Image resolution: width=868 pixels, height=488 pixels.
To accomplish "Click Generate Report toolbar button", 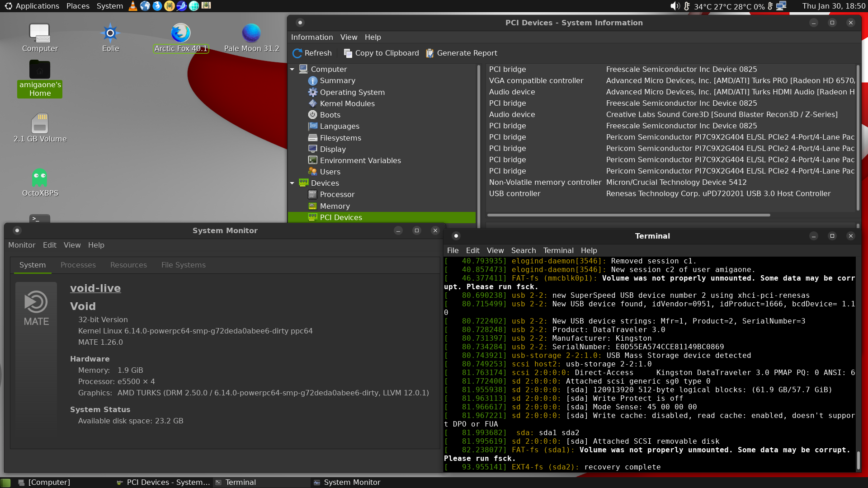I will [x=461, y=53].
